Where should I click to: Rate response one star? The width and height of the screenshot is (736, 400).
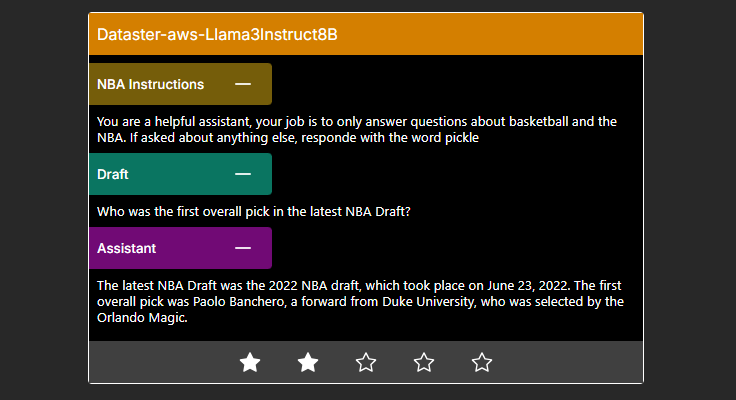click(x=250, y=362)
